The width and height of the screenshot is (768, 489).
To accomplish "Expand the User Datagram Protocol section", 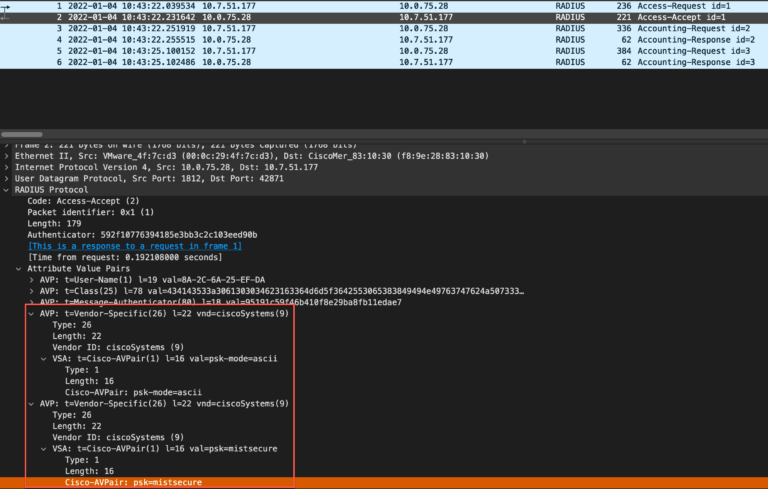I will [x=6, y=178].
